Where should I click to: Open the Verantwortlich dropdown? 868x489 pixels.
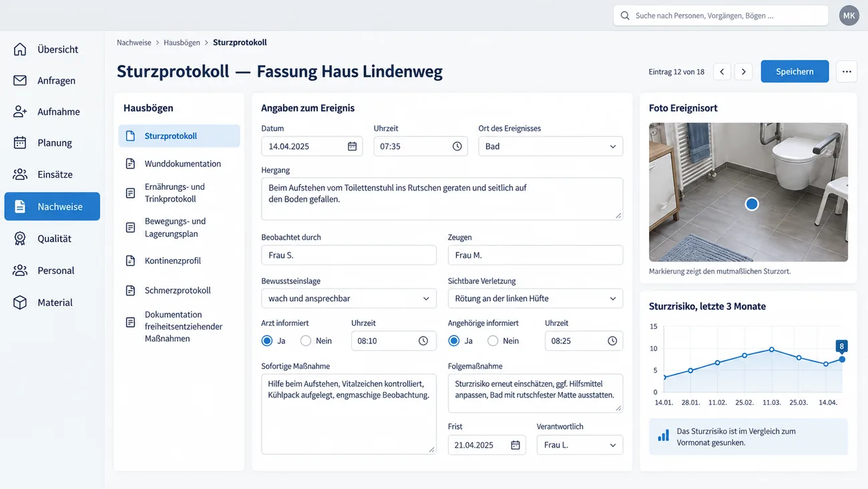580,445
